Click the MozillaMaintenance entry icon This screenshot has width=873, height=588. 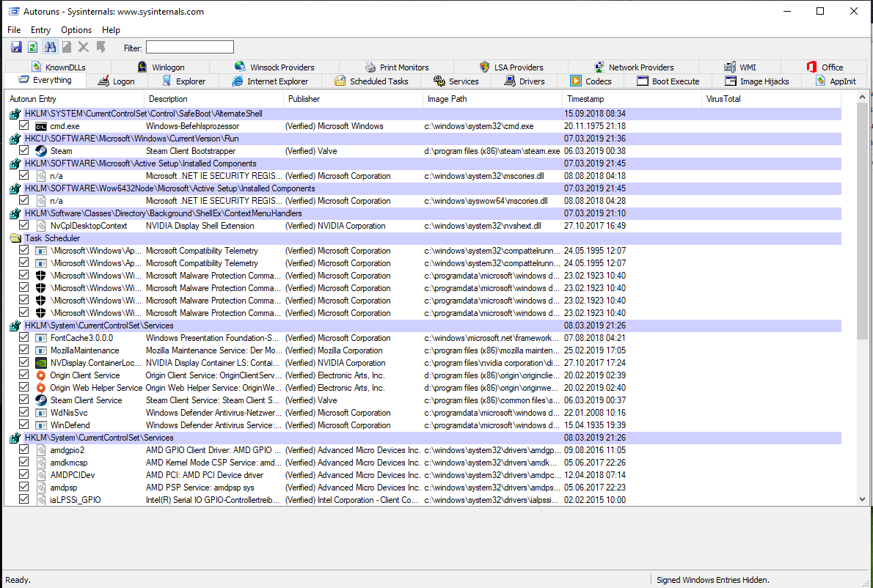coord(40,350)
